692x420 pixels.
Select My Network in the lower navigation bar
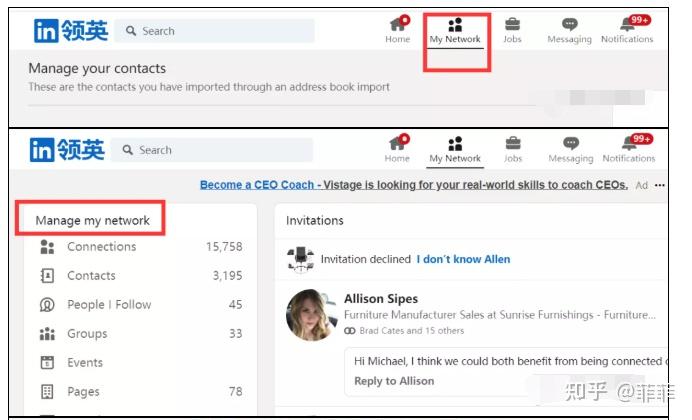(x=455, y=150)
